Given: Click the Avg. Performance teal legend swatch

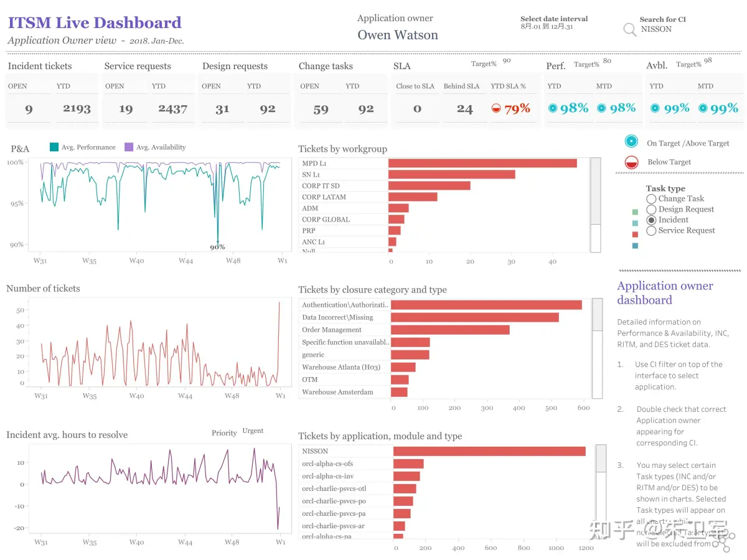Looking at the screenshot, I should 54,147.
